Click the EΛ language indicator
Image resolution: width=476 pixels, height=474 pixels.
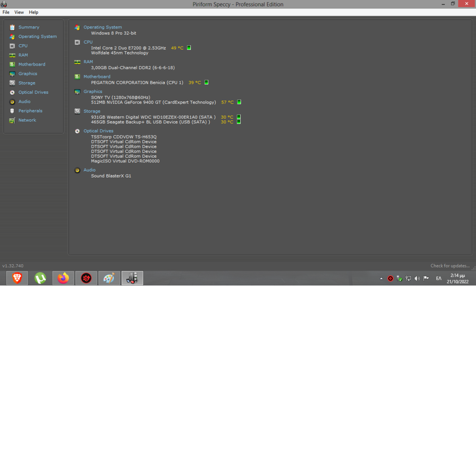[438, 278]
